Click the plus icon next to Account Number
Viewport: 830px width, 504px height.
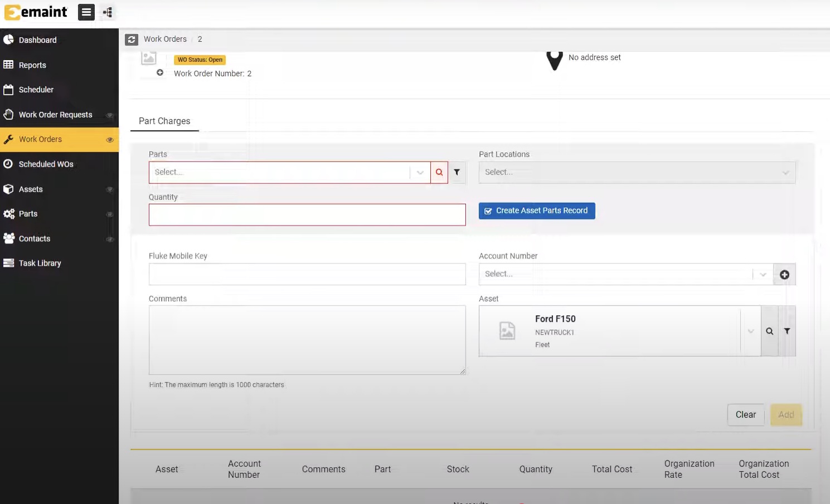click(784, 274)
